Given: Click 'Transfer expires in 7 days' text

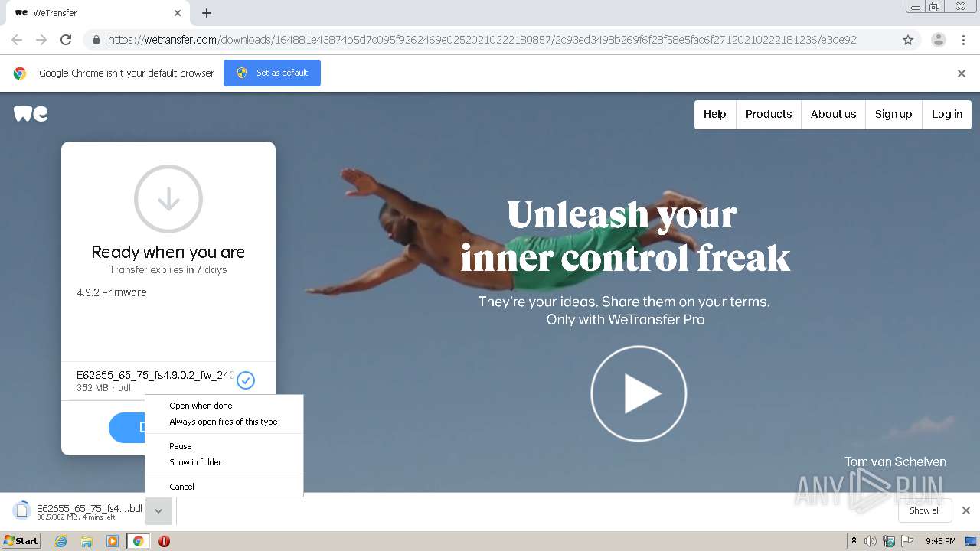Looking at the screenshot, I should pyautogui.click(x=168, y=269).
